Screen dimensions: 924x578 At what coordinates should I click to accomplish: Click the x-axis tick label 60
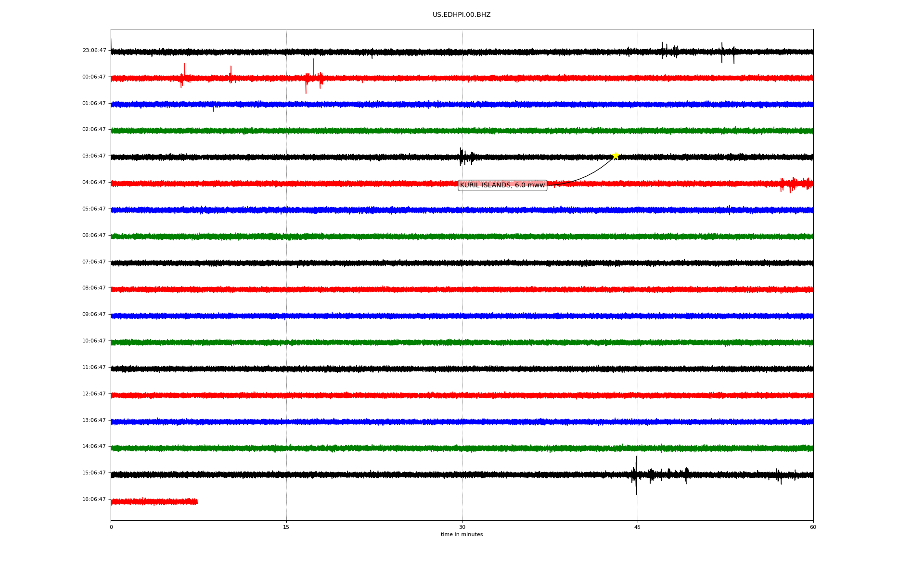click(813, 527)
